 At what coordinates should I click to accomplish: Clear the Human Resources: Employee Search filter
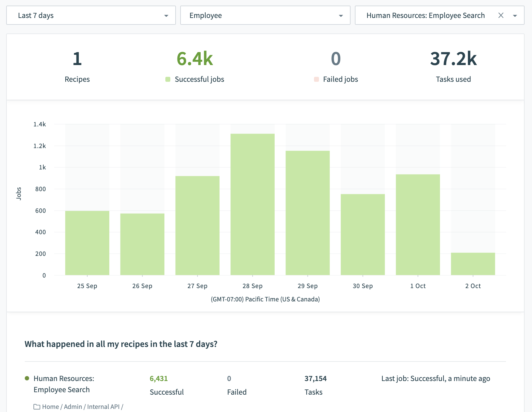501,15
